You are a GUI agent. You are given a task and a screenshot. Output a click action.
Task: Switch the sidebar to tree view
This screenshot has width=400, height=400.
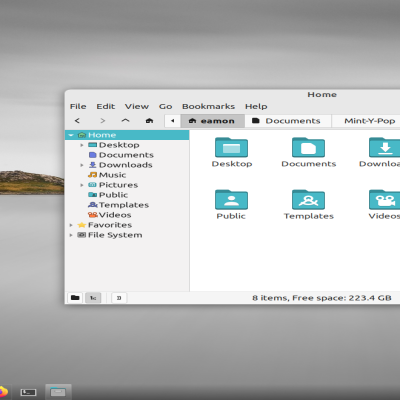[x=93, y=298]
